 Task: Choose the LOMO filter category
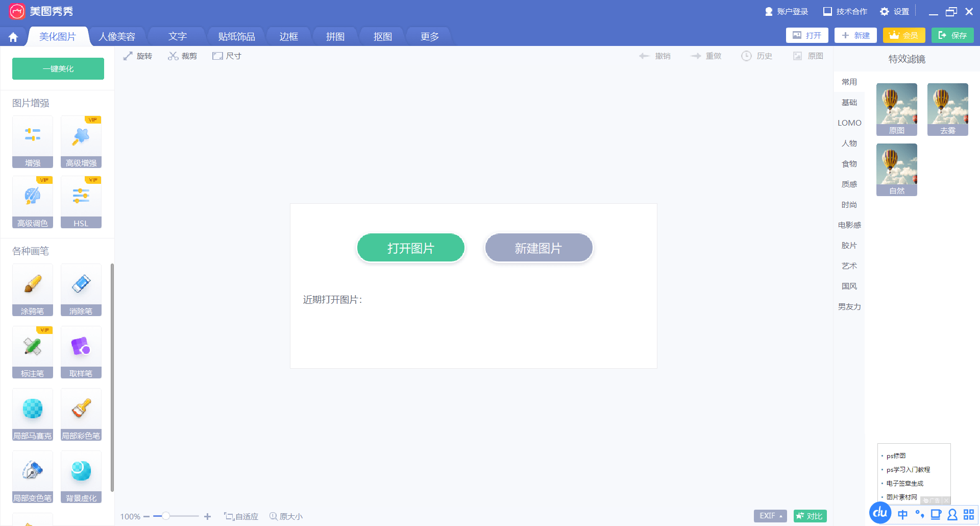[x=849, y=123]
